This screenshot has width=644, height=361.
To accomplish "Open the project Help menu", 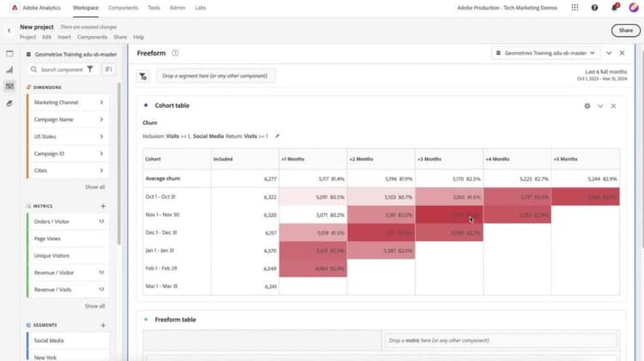I will [138, 37].
